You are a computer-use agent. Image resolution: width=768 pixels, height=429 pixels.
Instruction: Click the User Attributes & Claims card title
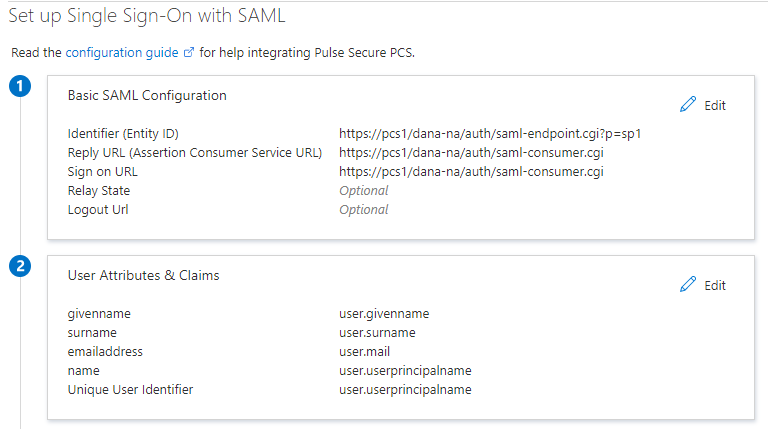coord(143,275)
